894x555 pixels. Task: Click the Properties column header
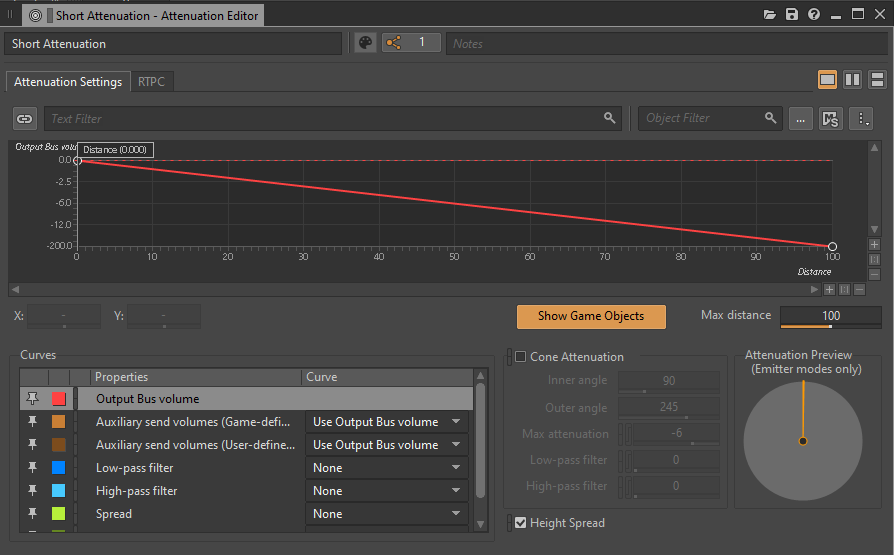[x=196, y=376]
